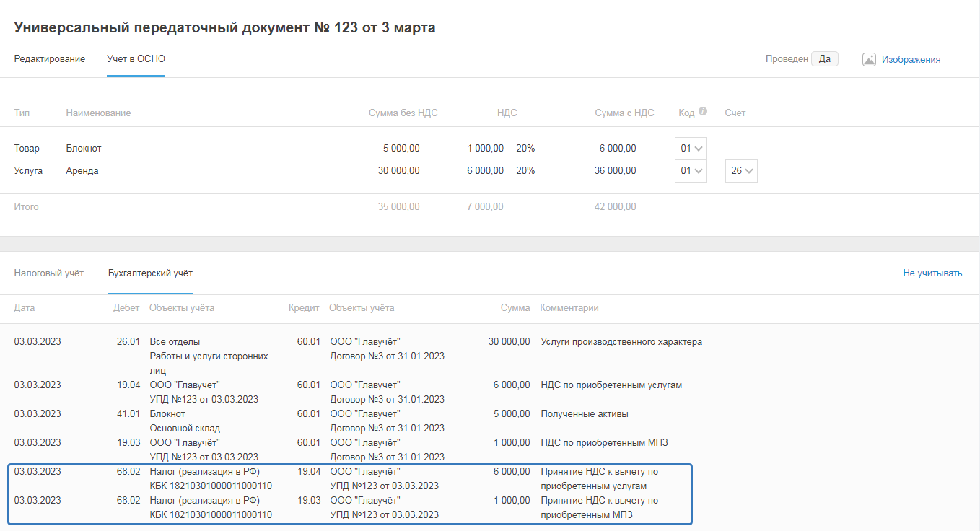Viewport: 980px width, 531px height.
Task: Select the Аренда service row name
Action: point(82,171)
